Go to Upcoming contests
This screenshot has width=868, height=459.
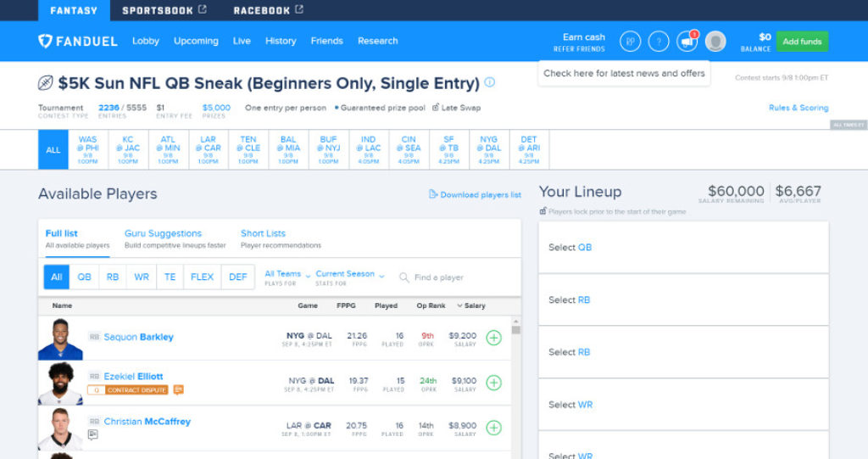pyautogui.click(x=196, y=41)
